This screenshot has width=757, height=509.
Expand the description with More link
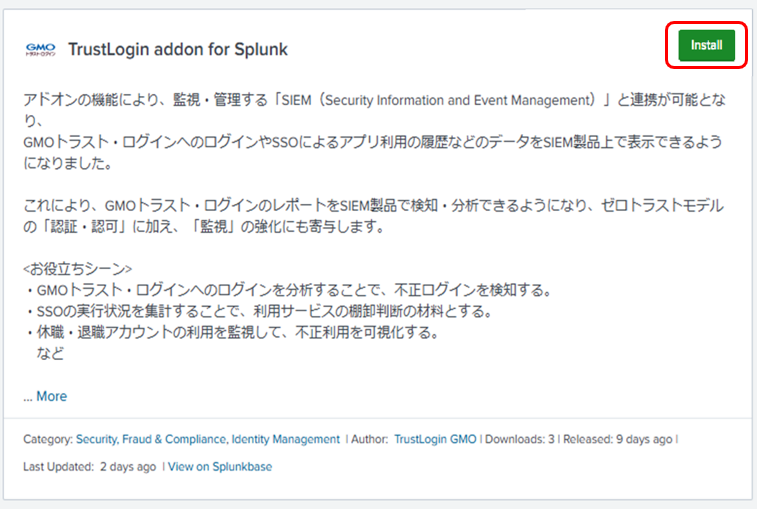pos(51,396)
